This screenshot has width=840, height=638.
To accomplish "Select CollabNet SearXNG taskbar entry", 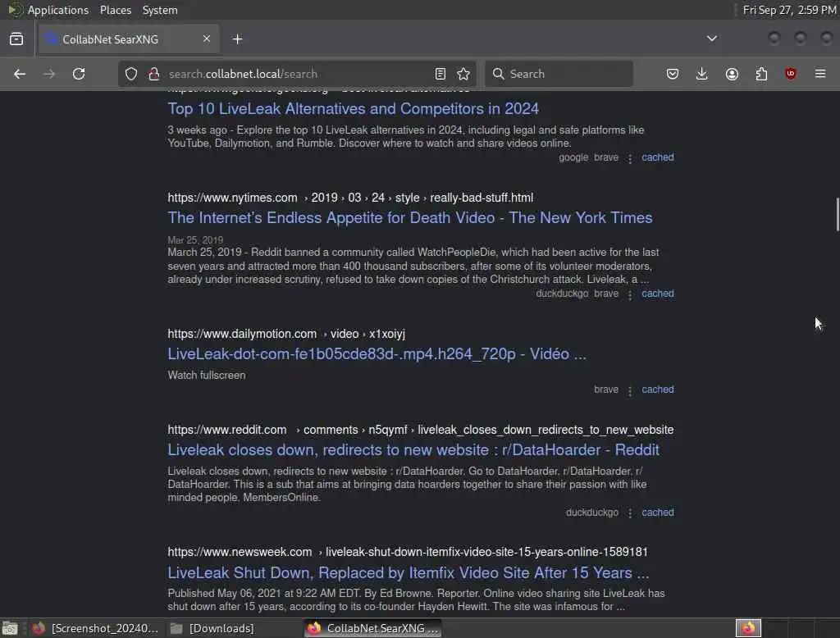I will coord(373,628).
